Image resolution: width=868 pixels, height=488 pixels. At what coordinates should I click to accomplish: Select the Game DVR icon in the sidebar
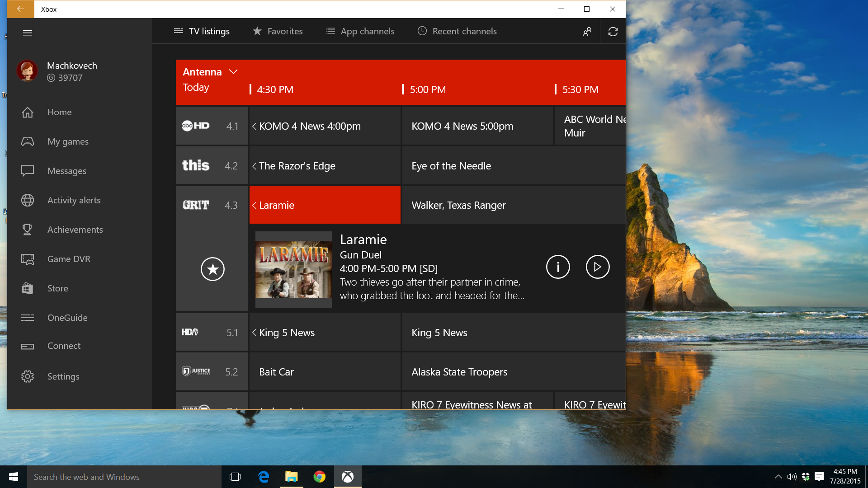28,259
